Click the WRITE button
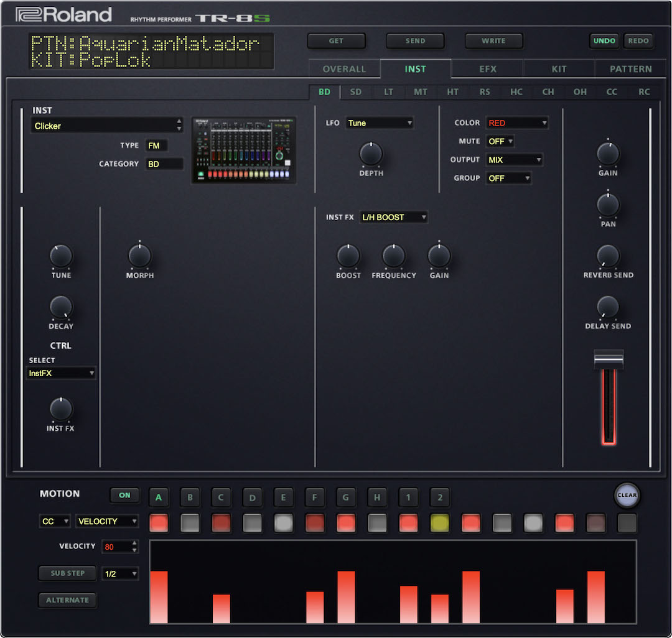The width and height of the screenshot is (672, 638). 493,41
